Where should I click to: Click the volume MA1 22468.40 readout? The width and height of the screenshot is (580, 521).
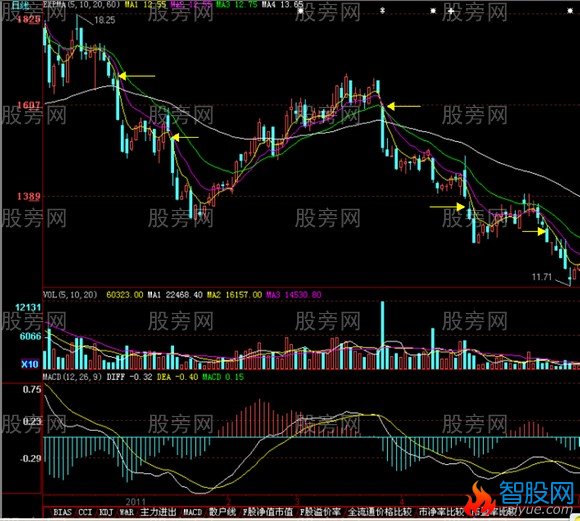click(175, 295)
